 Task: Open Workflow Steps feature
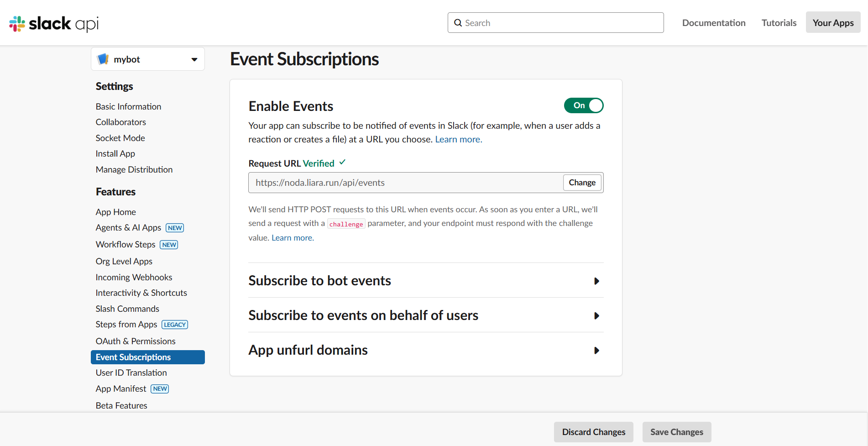click(125, 244)
